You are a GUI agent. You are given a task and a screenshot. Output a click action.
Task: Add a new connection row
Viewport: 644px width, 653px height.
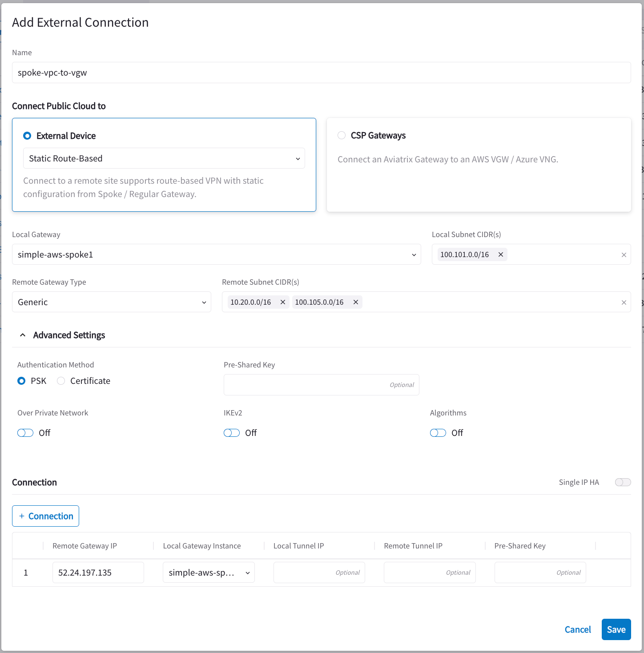coord(45,516)
